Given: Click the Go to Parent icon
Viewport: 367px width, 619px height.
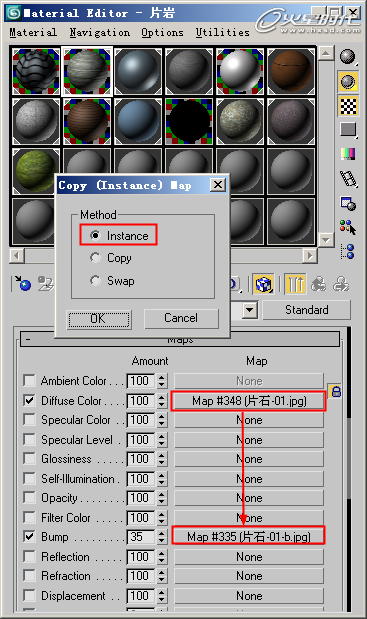Looking at the screenshot, I should coord(318,284).
